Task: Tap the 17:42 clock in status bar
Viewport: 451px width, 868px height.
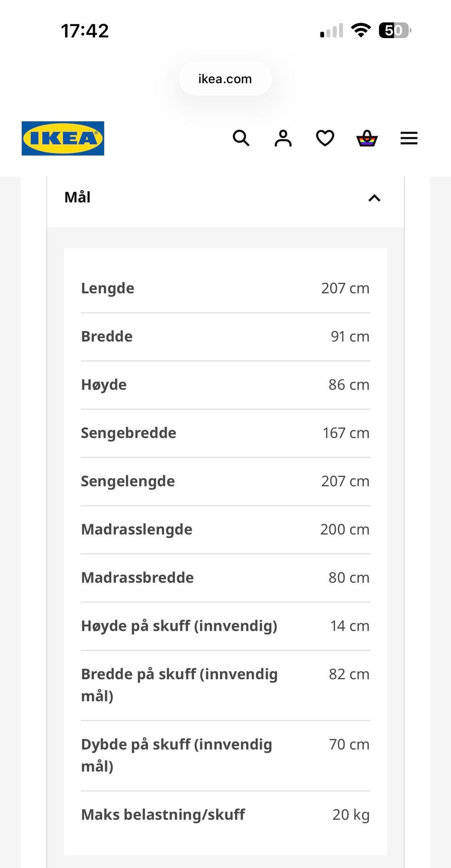Action: (x=85, y=31)
